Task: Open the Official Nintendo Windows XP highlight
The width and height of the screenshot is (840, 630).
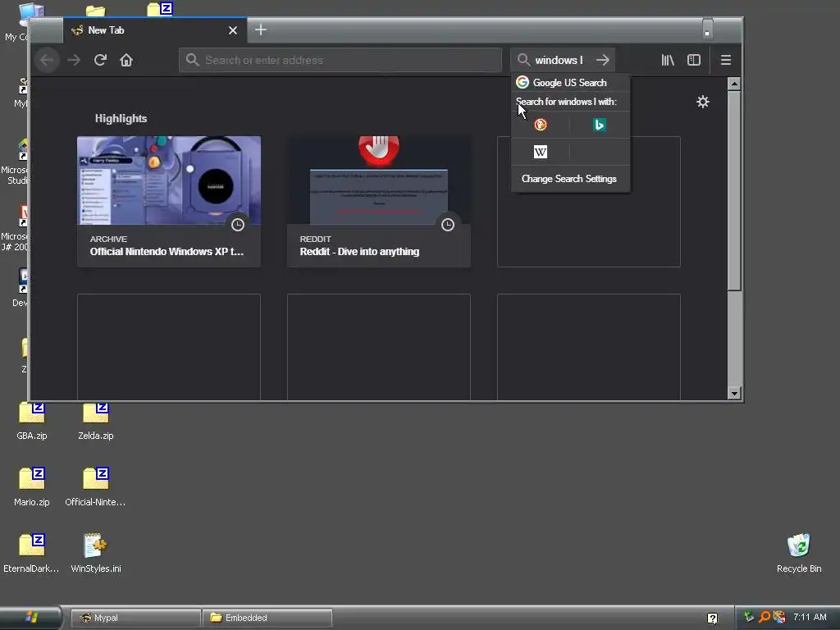Action: (x=169, y=202)
